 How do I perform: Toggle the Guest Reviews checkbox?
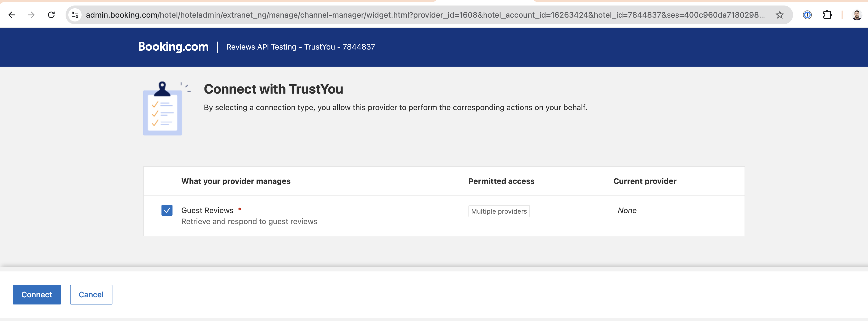(x=167, y=210)
